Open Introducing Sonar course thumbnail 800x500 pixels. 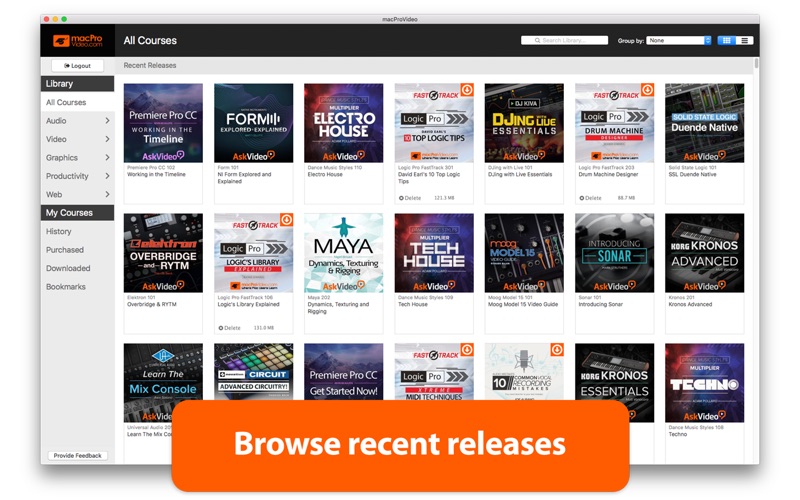pos(614,253)
